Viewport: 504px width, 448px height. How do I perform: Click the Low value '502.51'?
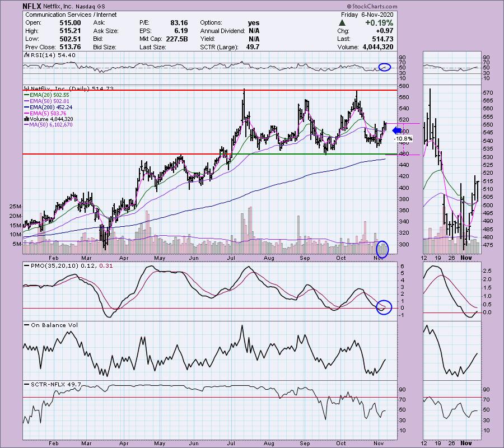(x=70, y=39)
